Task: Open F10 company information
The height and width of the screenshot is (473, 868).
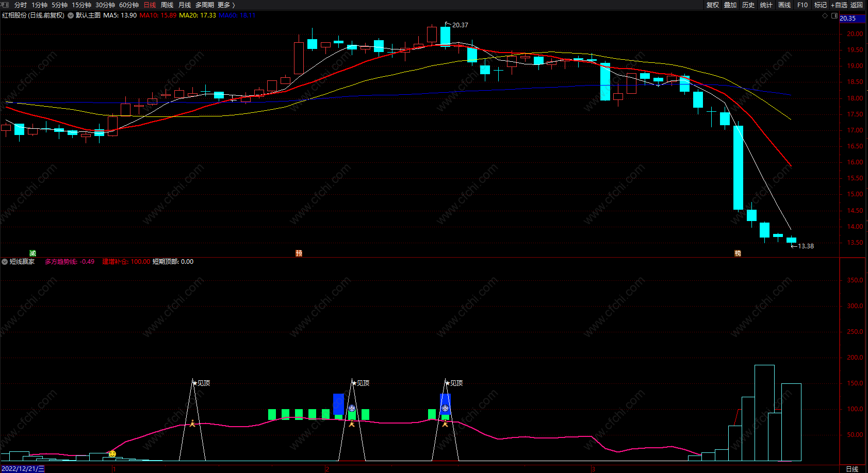Action: click(x=803, y=5)
